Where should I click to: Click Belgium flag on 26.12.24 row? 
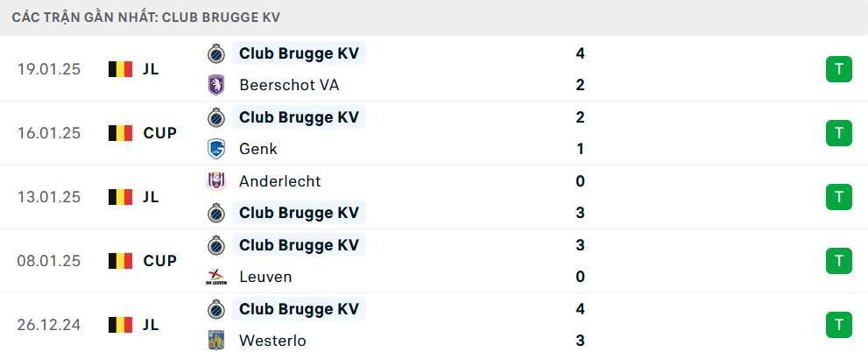coord(120,325)
